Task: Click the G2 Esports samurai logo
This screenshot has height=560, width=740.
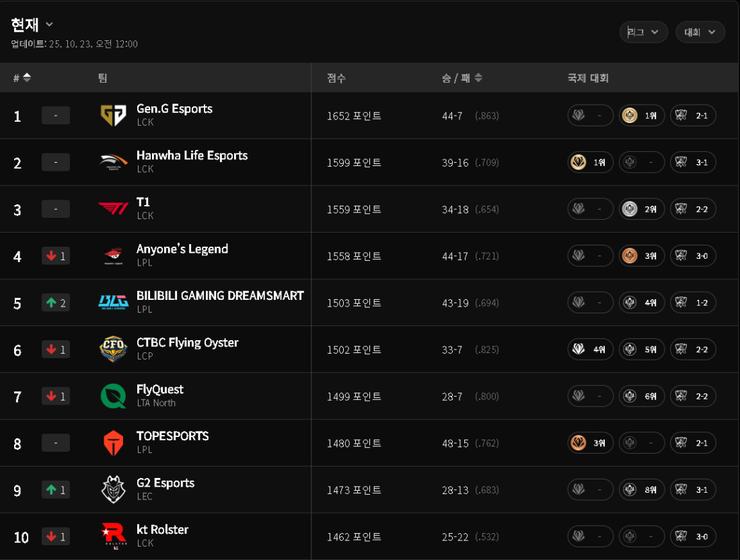Action: [x=113, y=489]
